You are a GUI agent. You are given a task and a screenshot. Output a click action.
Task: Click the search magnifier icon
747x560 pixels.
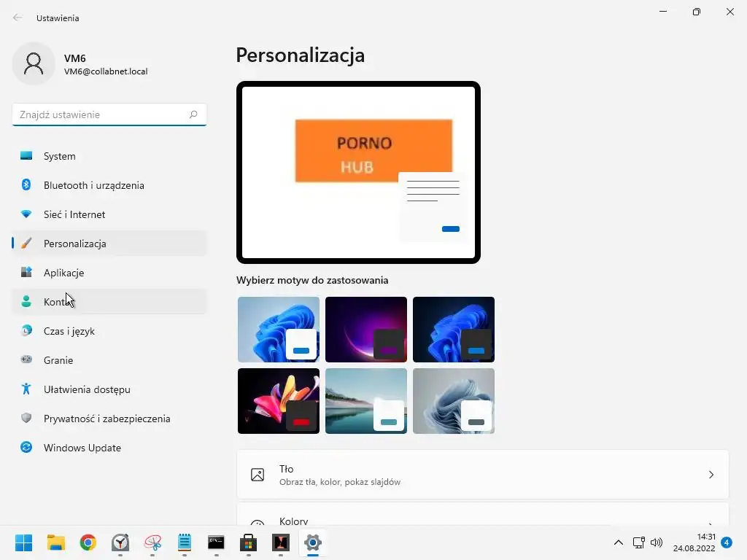tap(193, 114)
